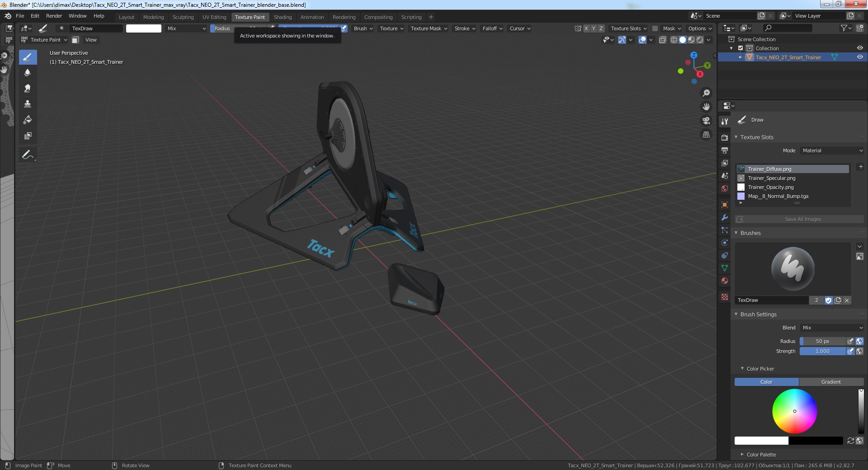This screenshot has width=868, height=470.
Task: Open the Particles properties tab
Action: tap(725, 230)
